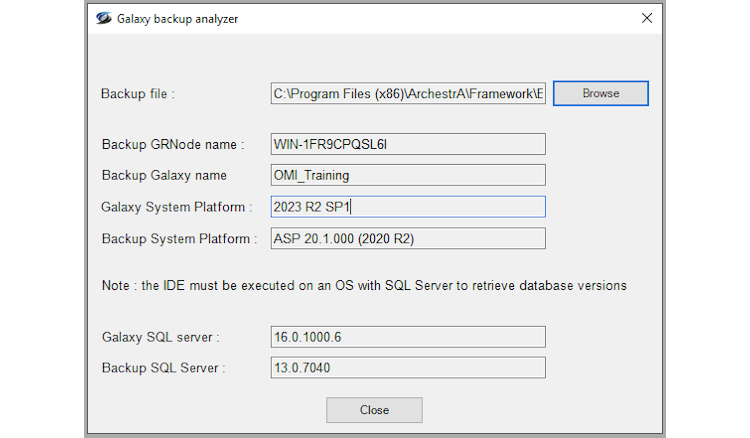Click the ASP 20.1.000 Backup System Platform field
Screen dimensions: 750x438
408,238
